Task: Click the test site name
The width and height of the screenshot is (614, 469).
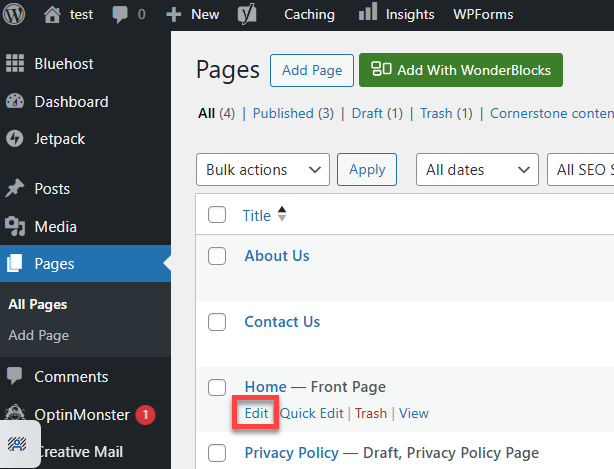Action: coord(81,14)
